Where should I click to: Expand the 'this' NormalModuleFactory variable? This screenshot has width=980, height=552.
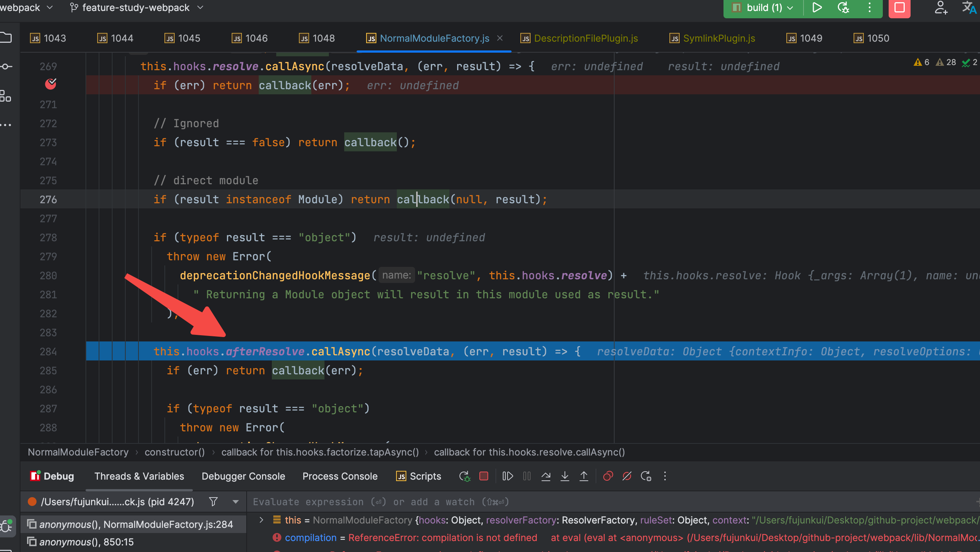[x=261, y=520]
